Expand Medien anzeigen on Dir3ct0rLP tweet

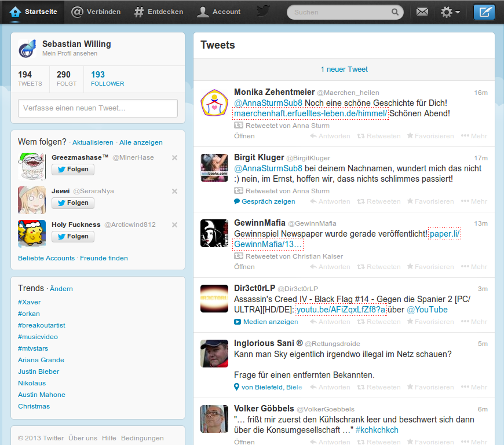coord(266,322)
